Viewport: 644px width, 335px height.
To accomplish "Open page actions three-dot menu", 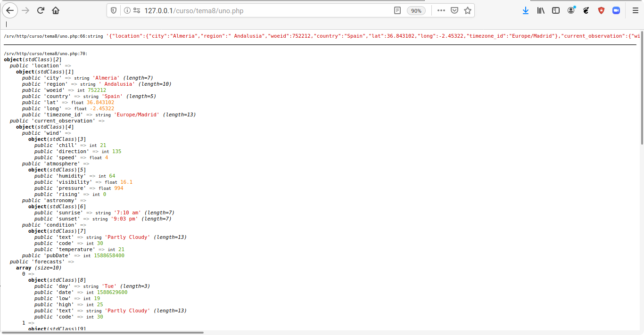I will [441, 10].
